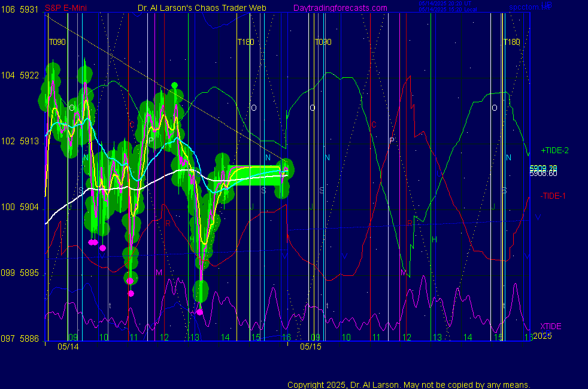The height and width of the screenshot is (389, 588).
Task: Select the +TIDE-2 legend label
Action: tap(554, 151)
